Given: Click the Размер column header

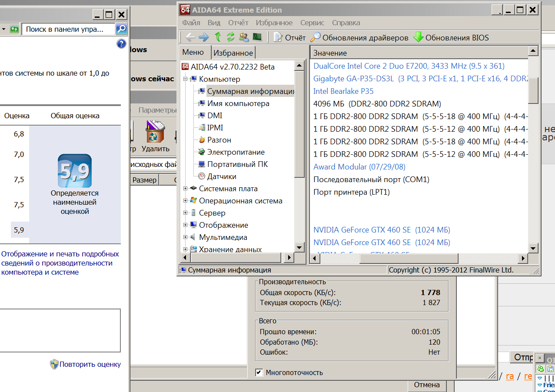Looking at the screenshot, I should [x=145, y=180].
